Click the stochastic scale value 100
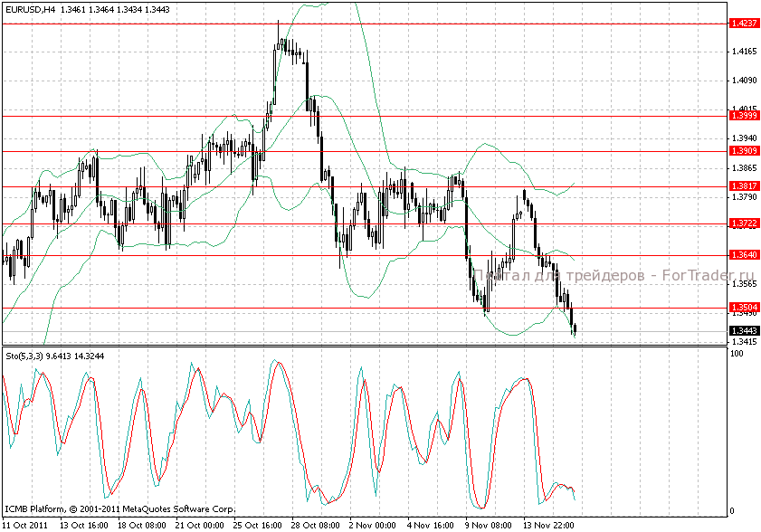The width and height of the screenshot is (761, 532). 737,354
